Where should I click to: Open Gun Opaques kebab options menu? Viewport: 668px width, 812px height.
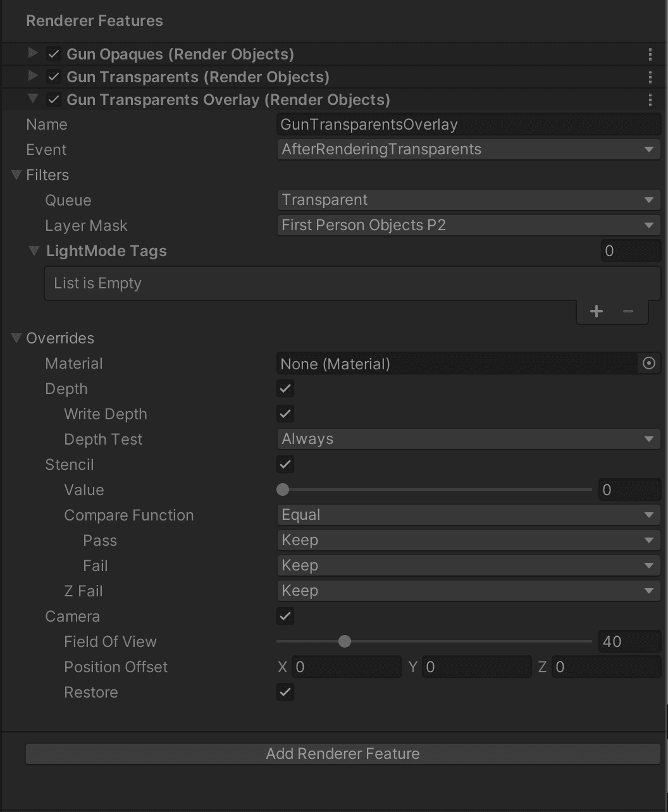650,54
